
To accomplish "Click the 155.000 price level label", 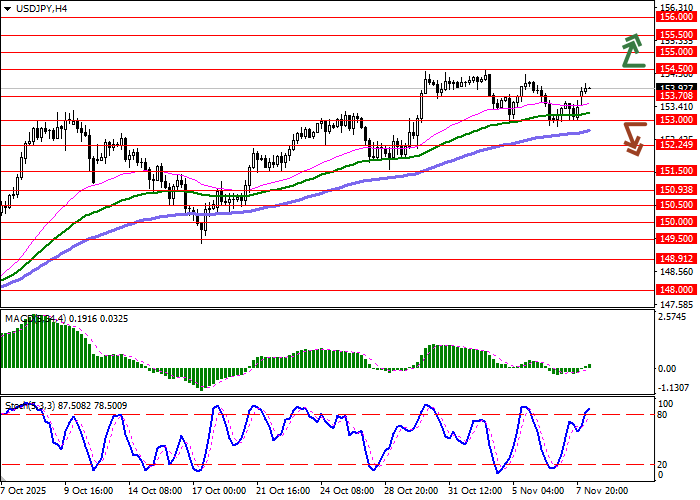I will (677, 51).
